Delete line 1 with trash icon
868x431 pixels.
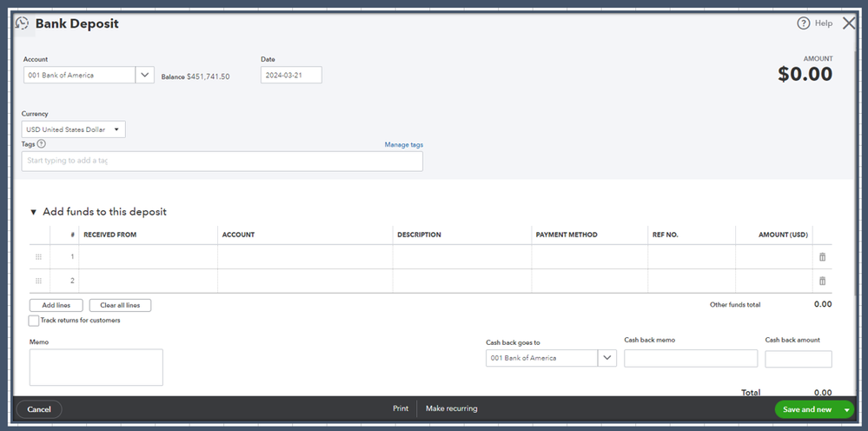823,256
